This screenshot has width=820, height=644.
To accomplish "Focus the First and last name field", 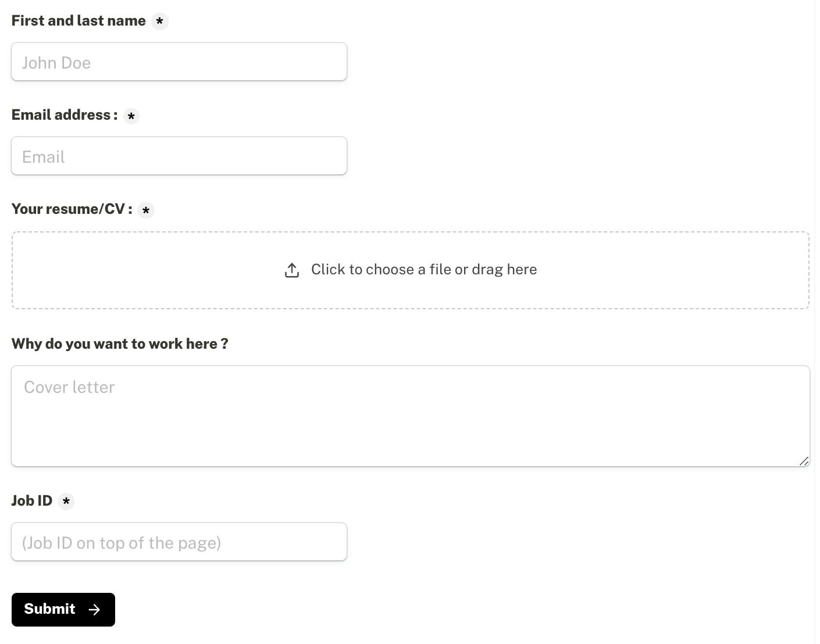I will (x=179, y=62).
